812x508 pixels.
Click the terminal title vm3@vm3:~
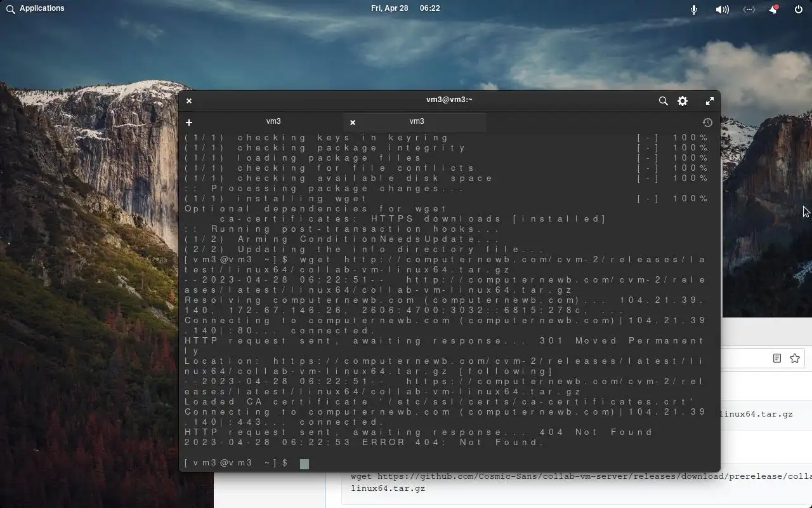[x=449, y=100]
